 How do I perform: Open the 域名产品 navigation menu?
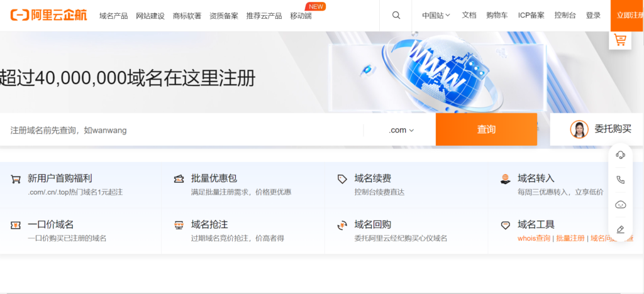113,16
